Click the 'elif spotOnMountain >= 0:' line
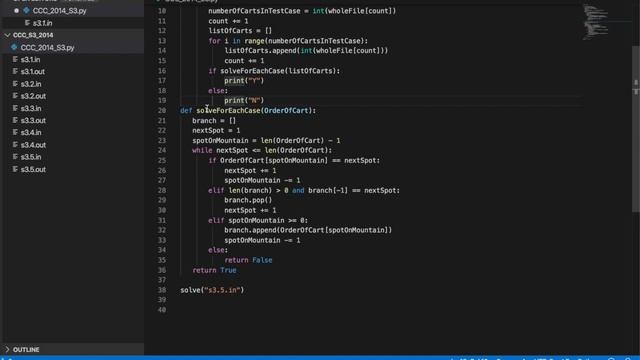 click(258, 220)
